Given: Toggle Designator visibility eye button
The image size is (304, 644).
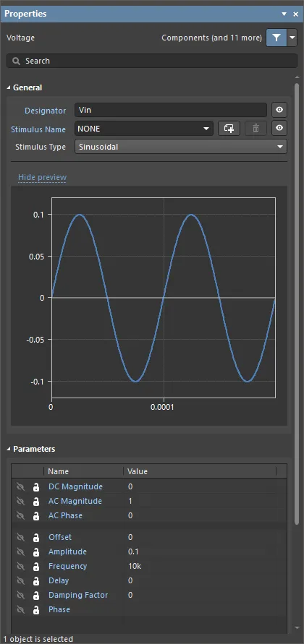Looking at the screenshot, I should coord(279,110).
